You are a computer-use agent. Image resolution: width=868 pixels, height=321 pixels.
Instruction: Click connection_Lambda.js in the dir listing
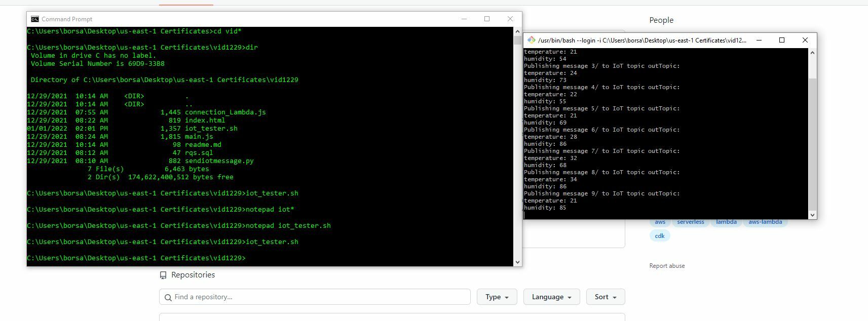point(225,112)
